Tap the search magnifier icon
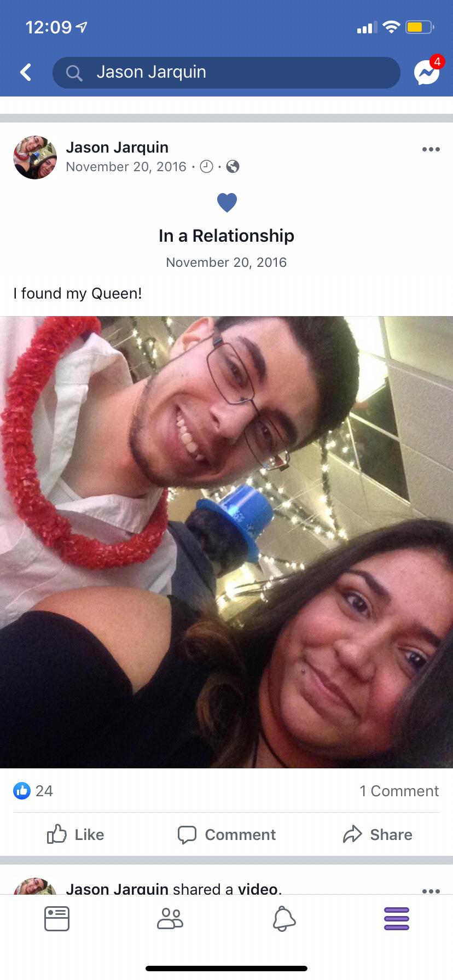453x980 pixels. (x=74, y=72)
